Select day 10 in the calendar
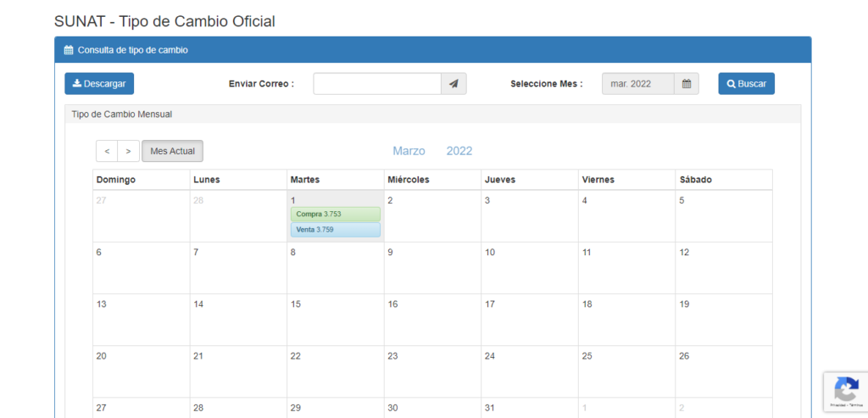This screenshot has height=418, width=868. click(530, 268)
